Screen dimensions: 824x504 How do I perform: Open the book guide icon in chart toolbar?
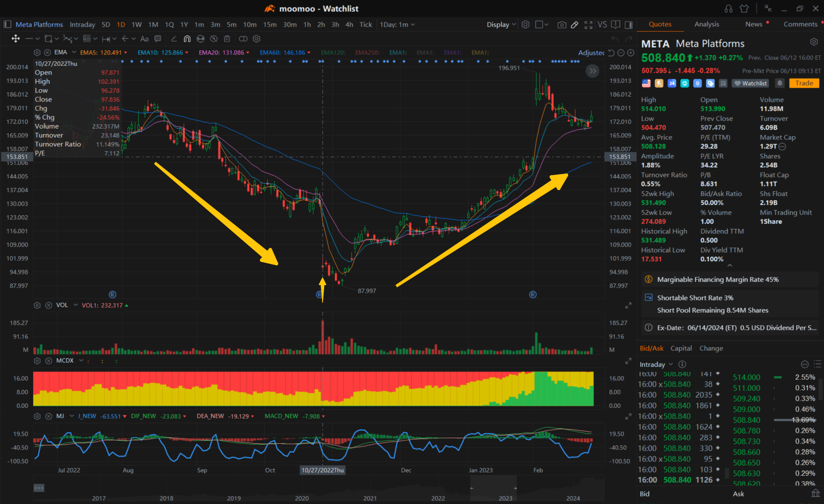pyautogui.click(x=616, y=25)
